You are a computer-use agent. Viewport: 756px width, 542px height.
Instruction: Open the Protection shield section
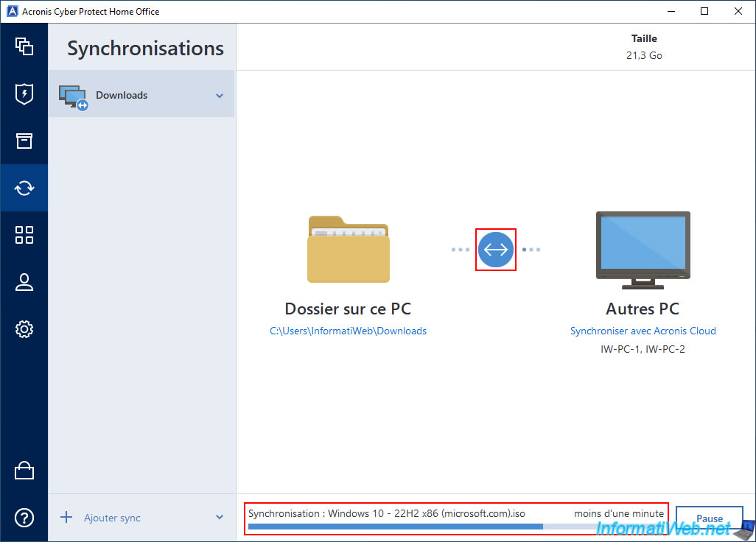click(24, 94)
